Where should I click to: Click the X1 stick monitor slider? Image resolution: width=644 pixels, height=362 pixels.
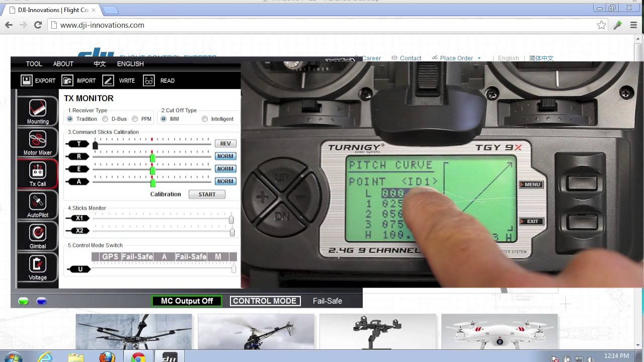(231, 219)
